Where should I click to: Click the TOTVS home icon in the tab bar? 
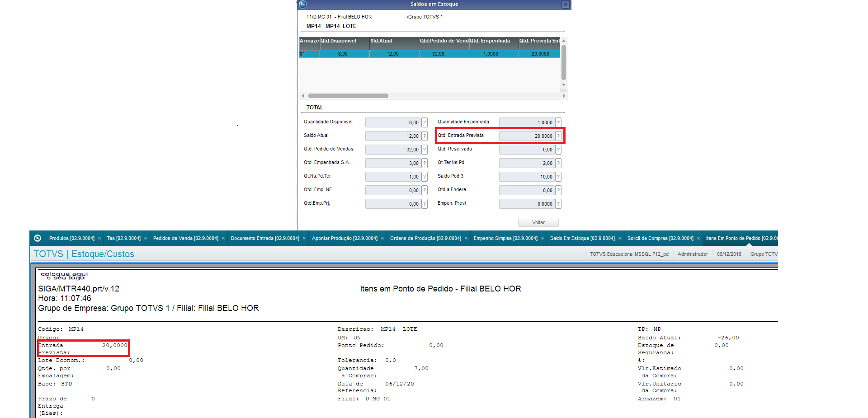38,238
